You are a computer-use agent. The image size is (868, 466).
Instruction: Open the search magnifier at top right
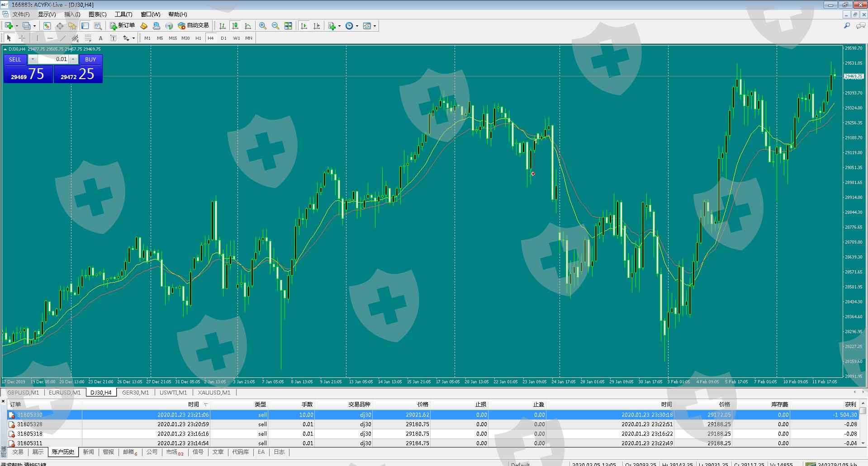[x=847, y=26]
